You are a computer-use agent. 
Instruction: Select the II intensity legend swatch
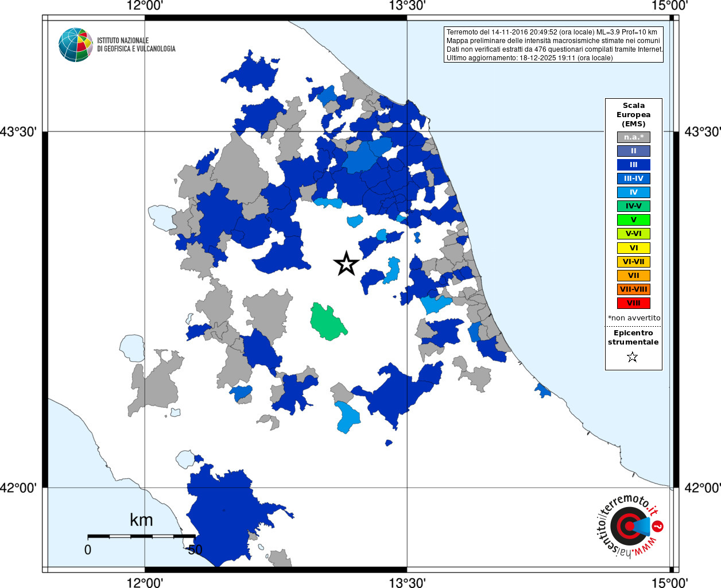pyautogui.click(x=634, y=151)
